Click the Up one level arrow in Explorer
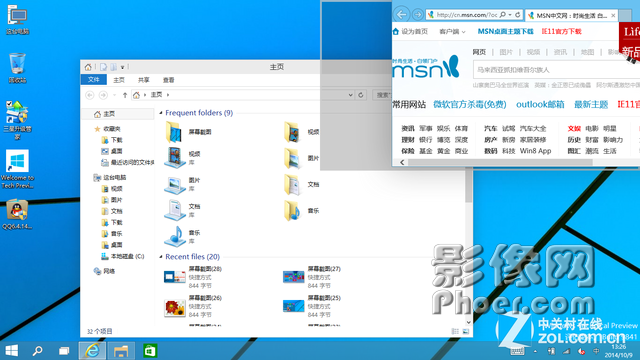 tap(125, 95)
